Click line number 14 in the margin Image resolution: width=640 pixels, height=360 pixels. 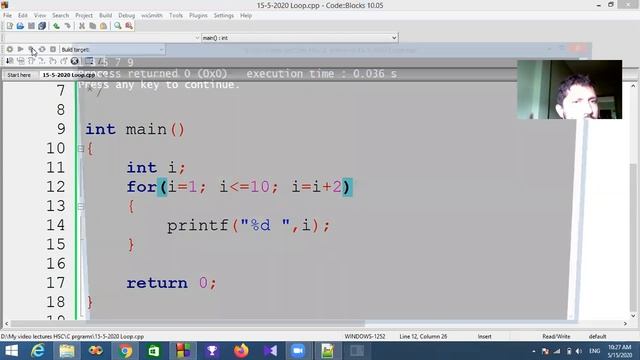55,225
